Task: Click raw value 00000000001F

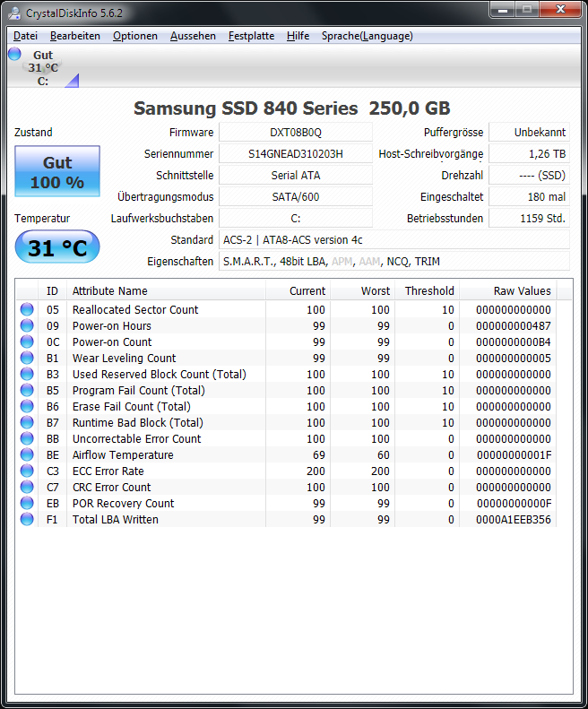Action: 514,454
